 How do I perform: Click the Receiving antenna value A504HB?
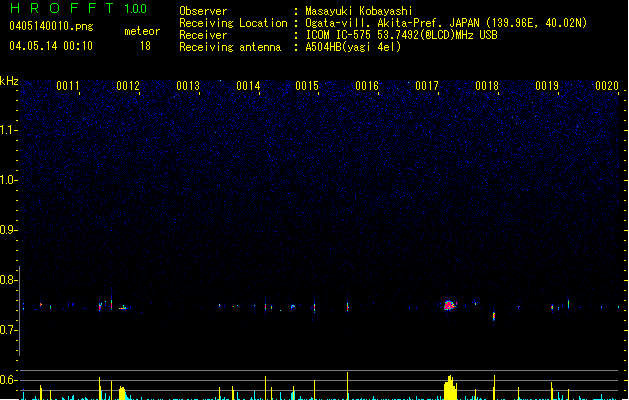(325, 47)
